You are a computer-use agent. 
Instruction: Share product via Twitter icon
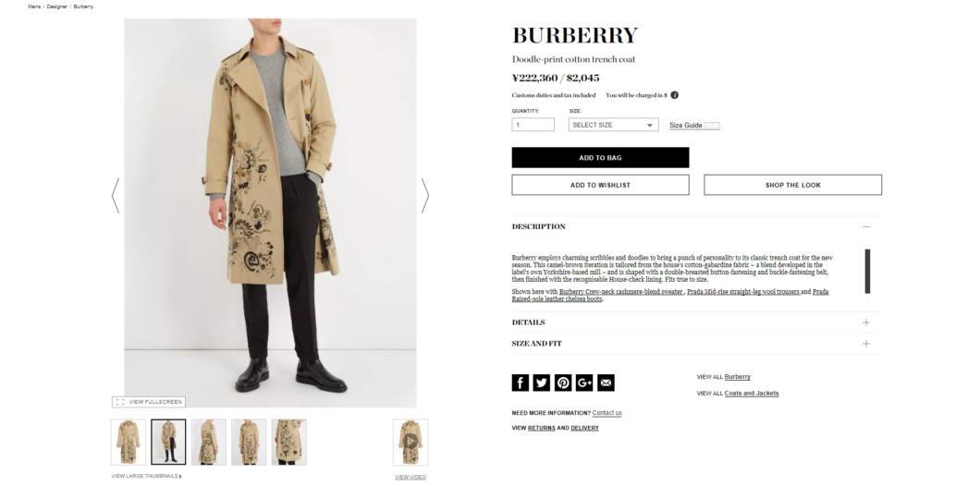[x=541, y=383]
